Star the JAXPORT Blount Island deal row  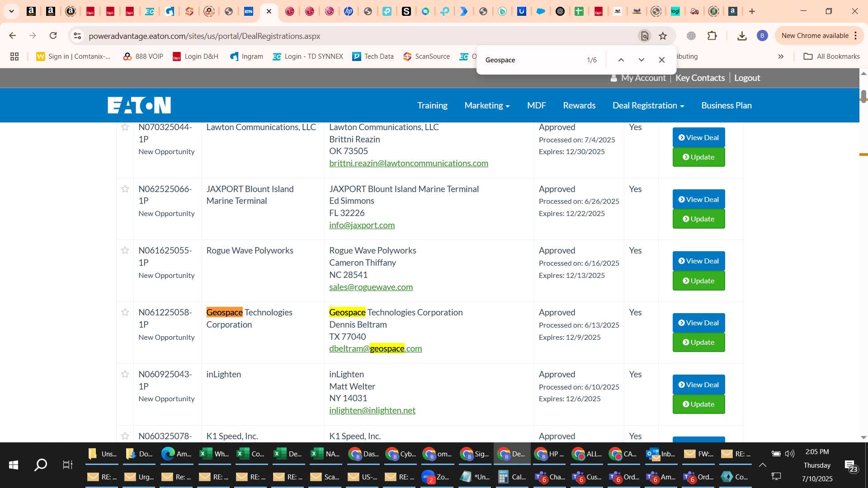click(x=125, y=189)
